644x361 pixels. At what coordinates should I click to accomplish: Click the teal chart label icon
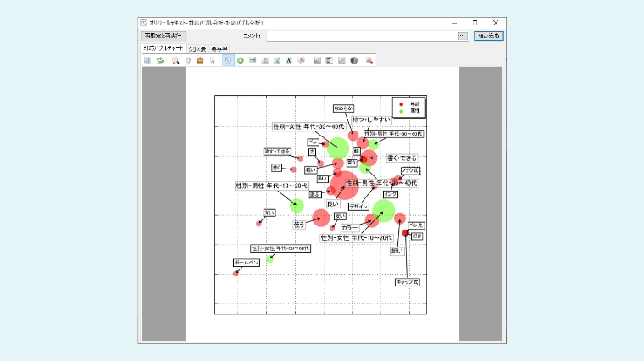pos(277,60)
